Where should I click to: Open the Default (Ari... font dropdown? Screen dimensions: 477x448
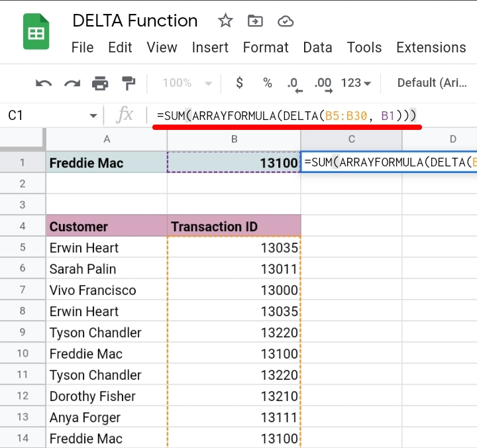click(x=432, y=83)
